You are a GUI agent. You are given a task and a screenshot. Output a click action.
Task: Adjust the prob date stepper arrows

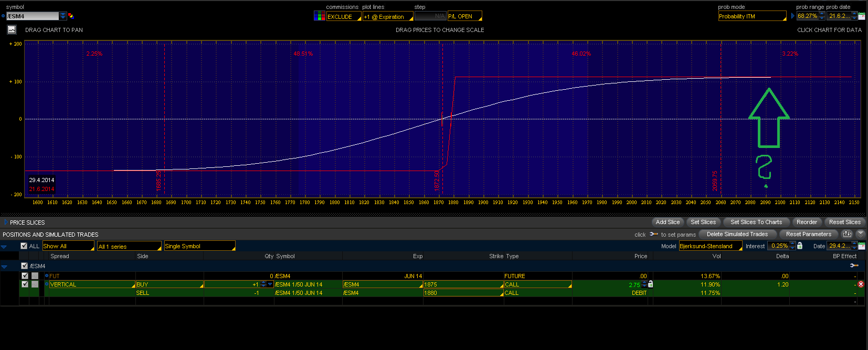854,16
